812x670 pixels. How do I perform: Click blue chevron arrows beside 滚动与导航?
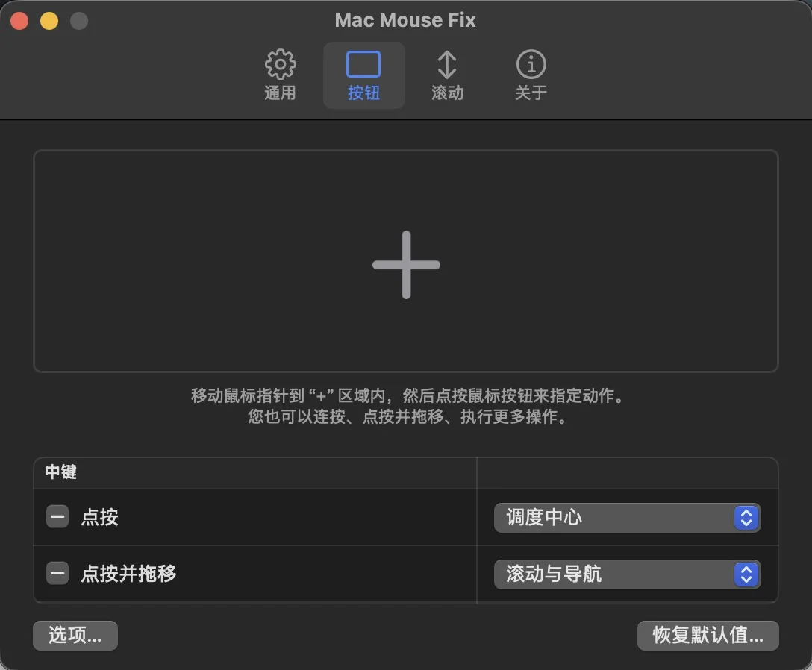point(746,574)
